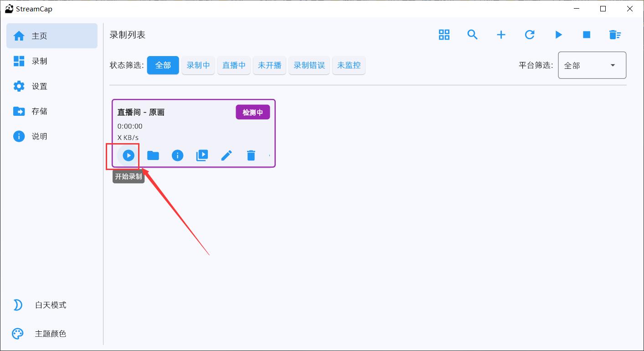644x351 pixels.
Task: Refresh the recording list
Action: tap(530, 35)
